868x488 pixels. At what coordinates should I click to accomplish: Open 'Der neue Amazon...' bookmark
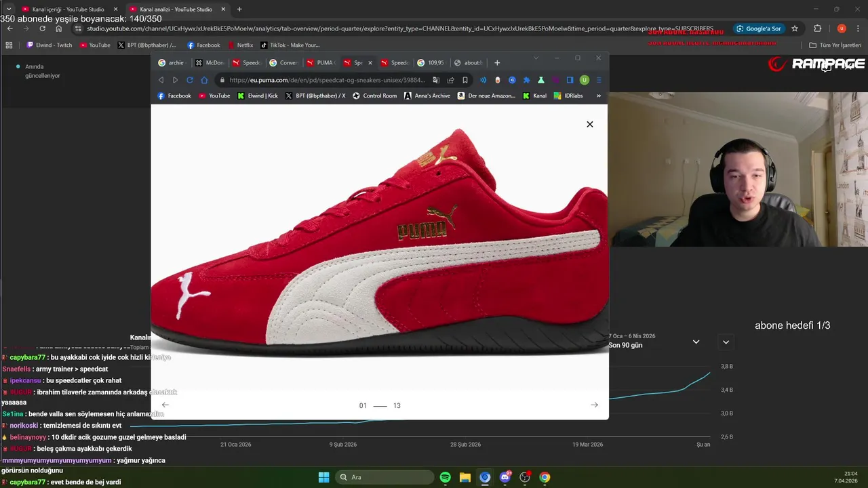(x=486, y=96)
